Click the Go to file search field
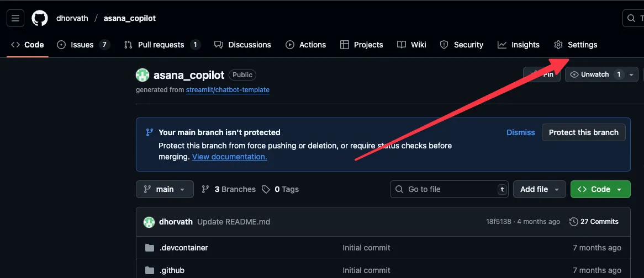The height and width of the screenshot is (278, 644). point(449,189)
